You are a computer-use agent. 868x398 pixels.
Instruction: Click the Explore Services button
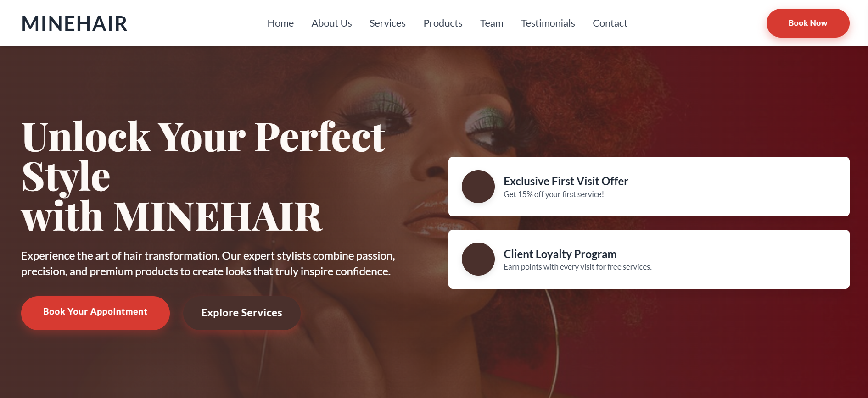[x=241, y=313]
